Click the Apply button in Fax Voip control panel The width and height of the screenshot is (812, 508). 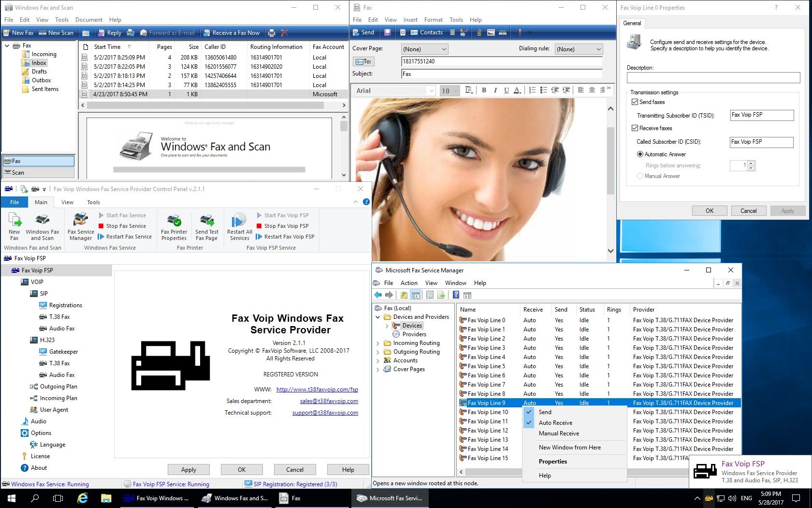point(188,470)
